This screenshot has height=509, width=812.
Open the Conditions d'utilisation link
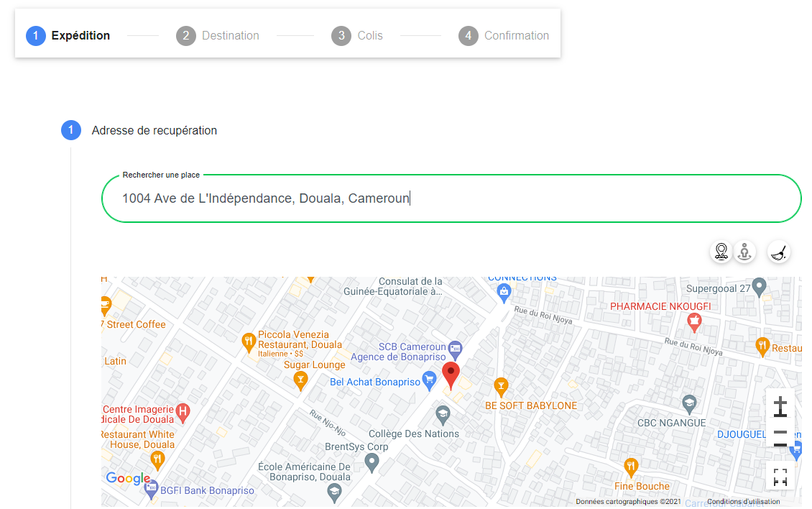743,502
